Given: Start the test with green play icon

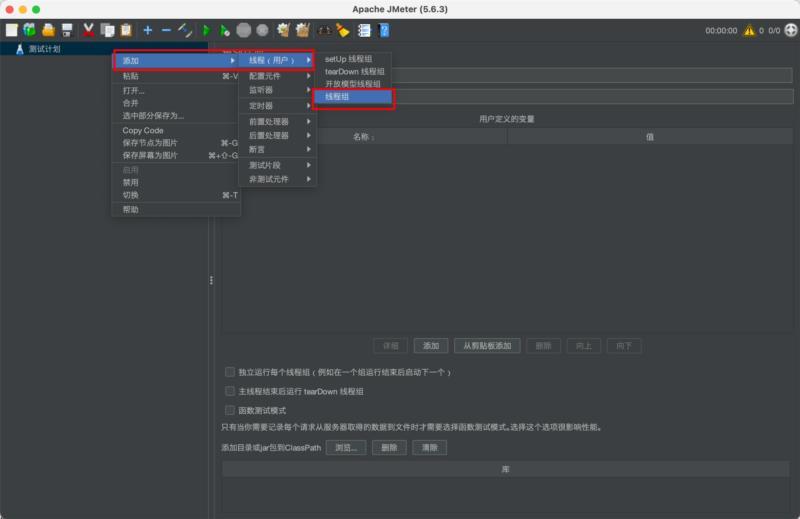Looking at the screenshot, I should 206,31.
